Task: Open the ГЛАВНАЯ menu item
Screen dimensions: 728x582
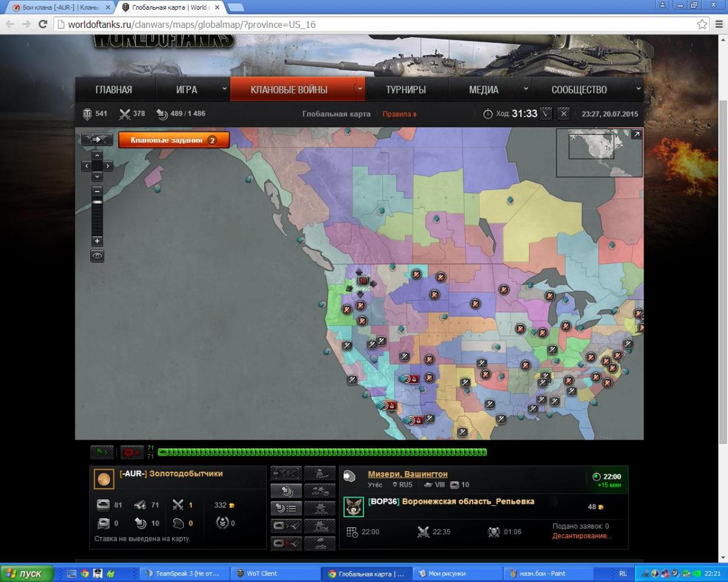Action: (x=113, y=90)
